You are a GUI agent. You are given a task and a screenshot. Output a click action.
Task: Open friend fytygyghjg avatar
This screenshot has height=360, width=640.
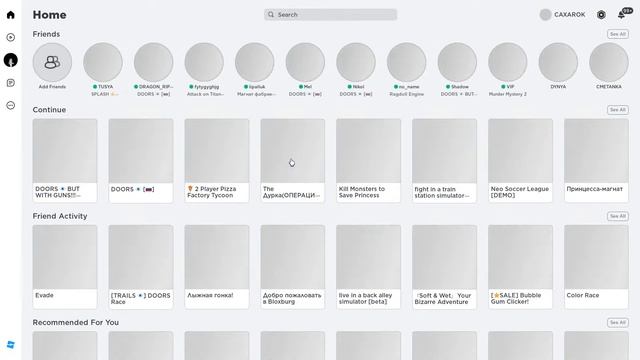coord(204,62)
